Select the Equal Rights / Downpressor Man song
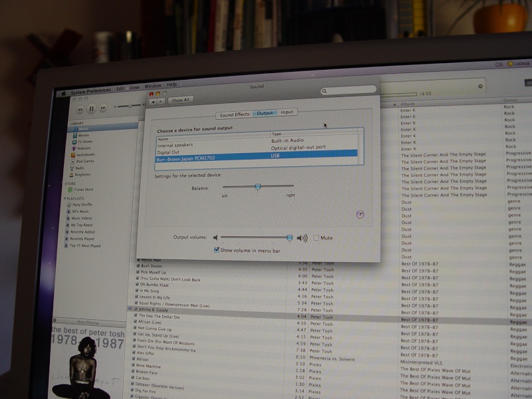This screenshot has width=532, height=399. point(174,305)
